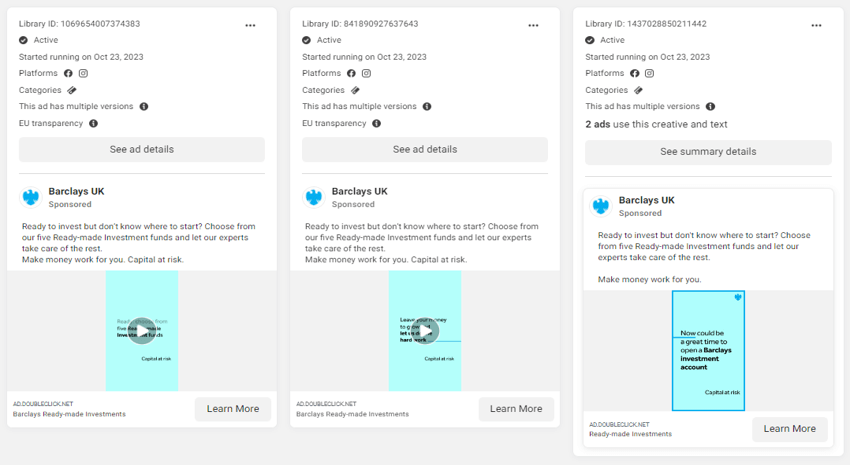Play the video in ad 841890927637643
Viewport: 850px width, 465px height.
pos(425,331)
